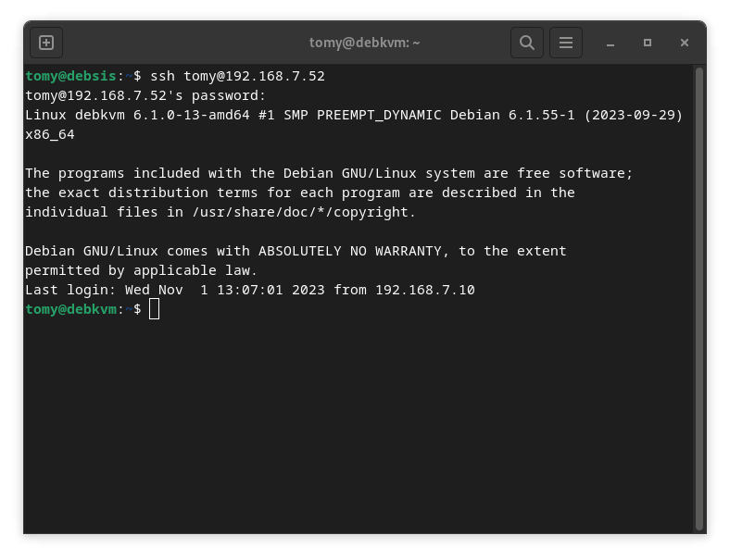The image size is (730, 560).
Task: Open a new terminal tab
Action: [46, 43]
